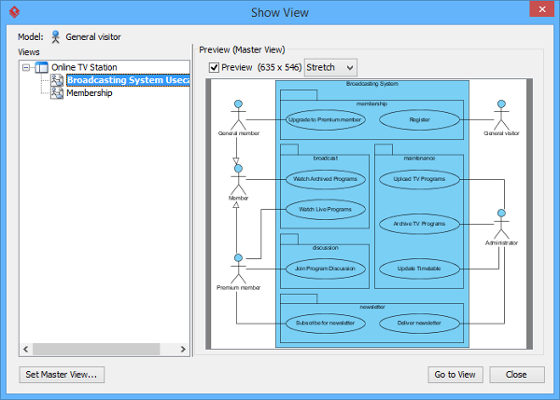Click the maintenance package label

coord(419,158)
